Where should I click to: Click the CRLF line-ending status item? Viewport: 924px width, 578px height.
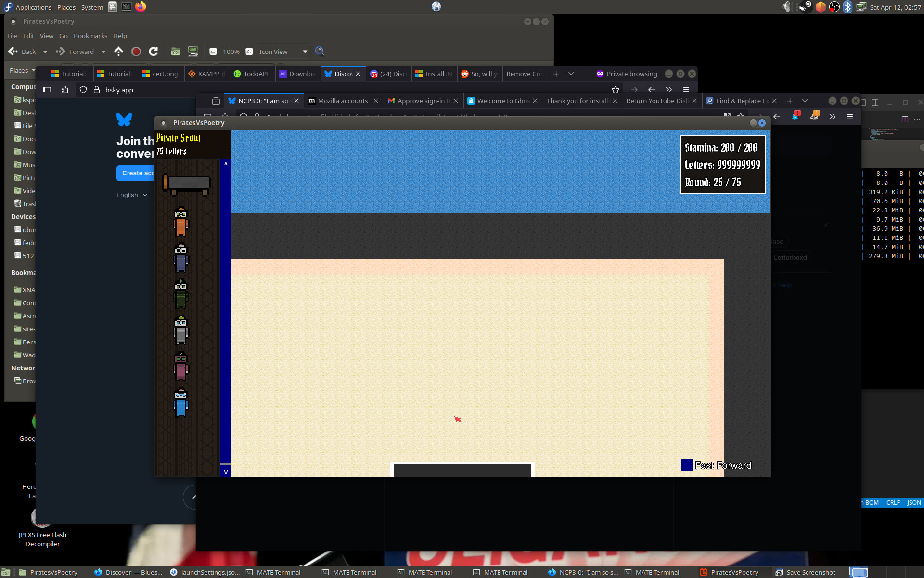(x=893, y=502)
